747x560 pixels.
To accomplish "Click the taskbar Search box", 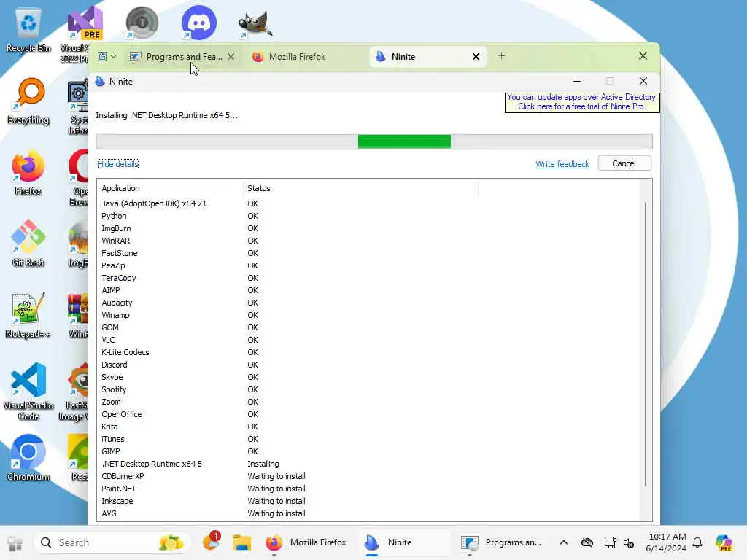I will click(x=112, y=542).
